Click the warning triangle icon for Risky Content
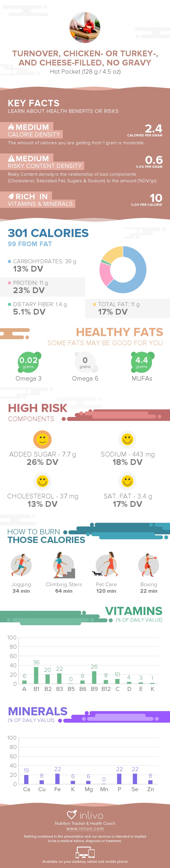 tap(11, 158)
